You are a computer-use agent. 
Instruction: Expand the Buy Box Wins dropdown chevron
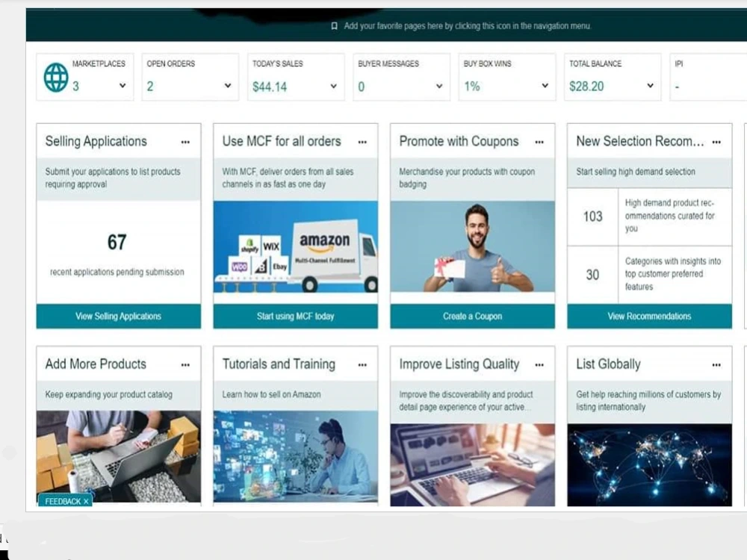tap(545, 86)
